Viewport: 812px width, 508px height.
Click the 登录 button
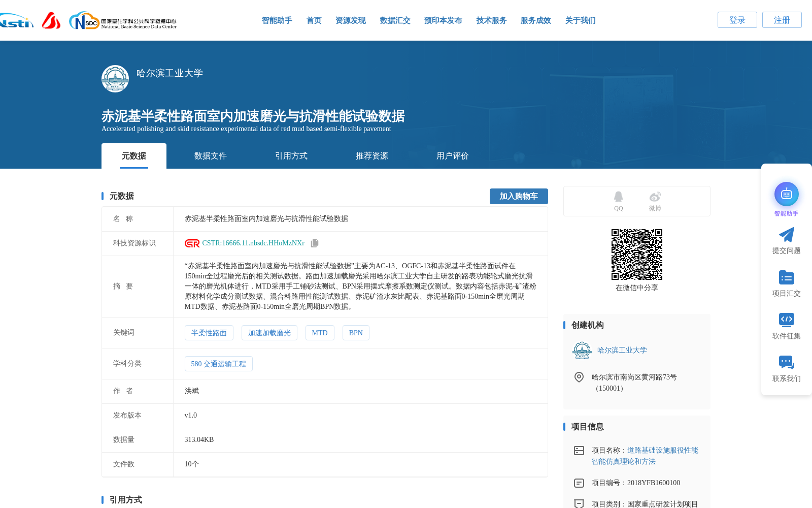(x=737, y=20)
